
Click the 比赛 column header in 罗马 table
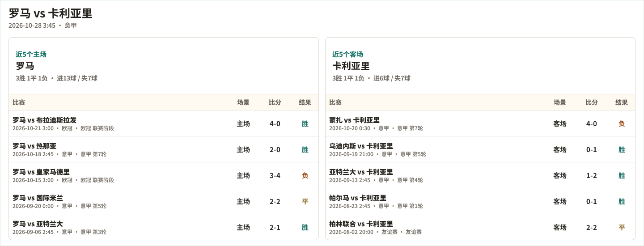(19, 102)
